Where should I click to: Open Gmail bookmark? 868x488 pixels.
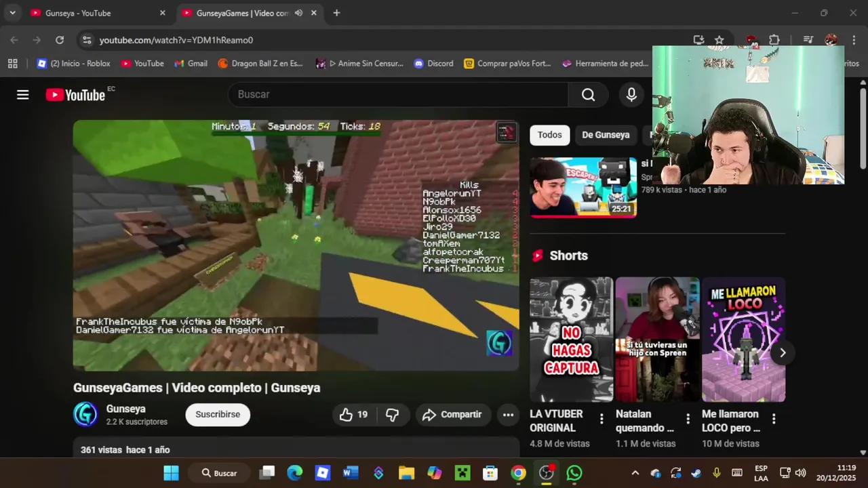click(191, 63)
